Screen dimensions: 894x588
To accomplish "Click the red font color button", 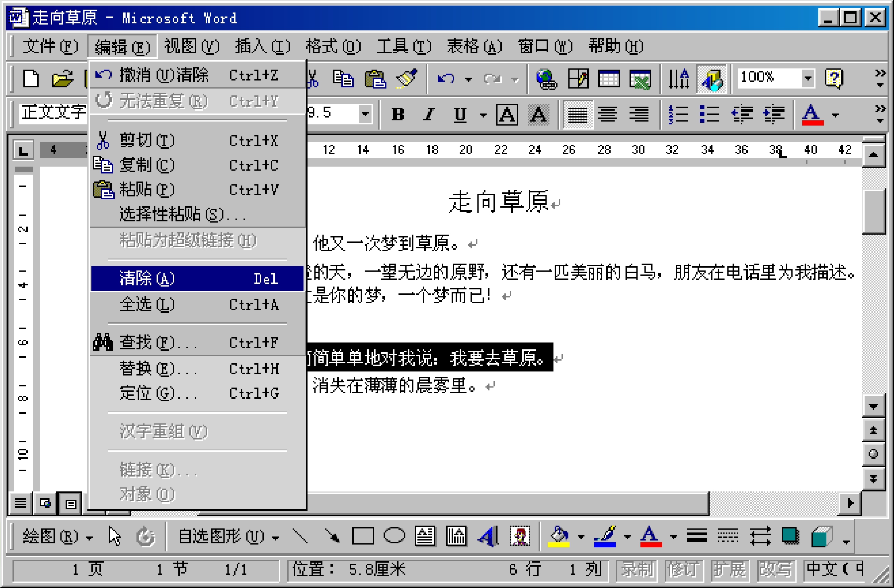I will point(812,114).
